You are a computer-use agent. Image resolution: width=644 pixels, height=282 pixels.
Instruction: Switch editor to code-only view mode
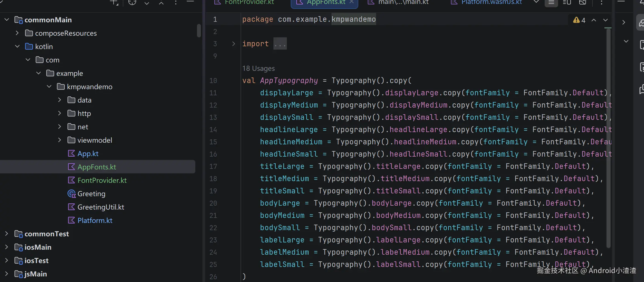[x=551, y=3]
